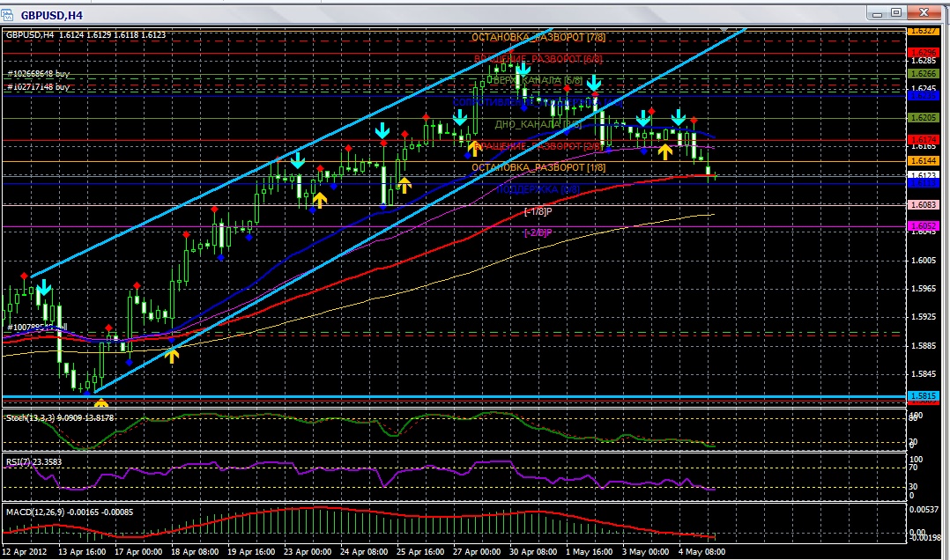Screen dimensions: 950x560
Task: Click the 'ВРАЩЕНИЕ_РАЗВОРОТ [6/8]' level label
Action: [x=538, y=59]
